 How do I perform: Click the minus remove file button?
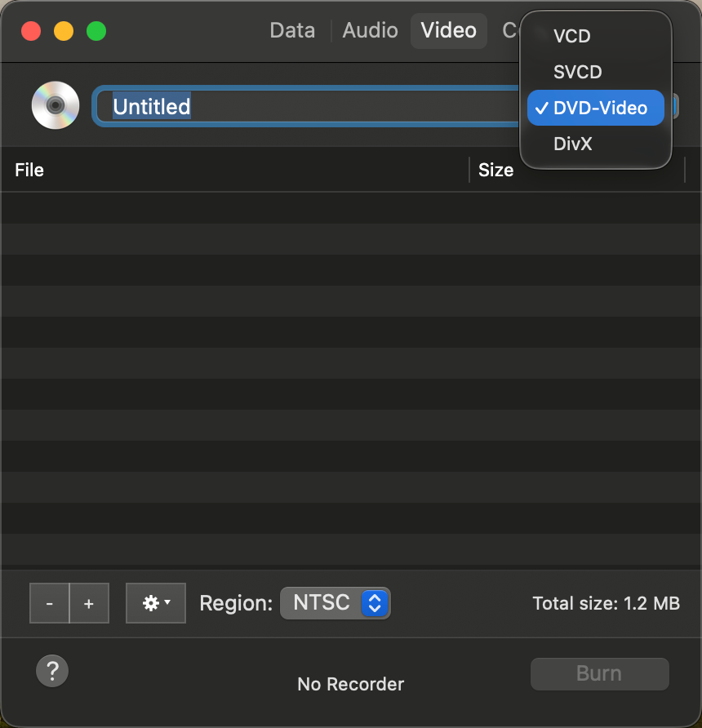50,604
